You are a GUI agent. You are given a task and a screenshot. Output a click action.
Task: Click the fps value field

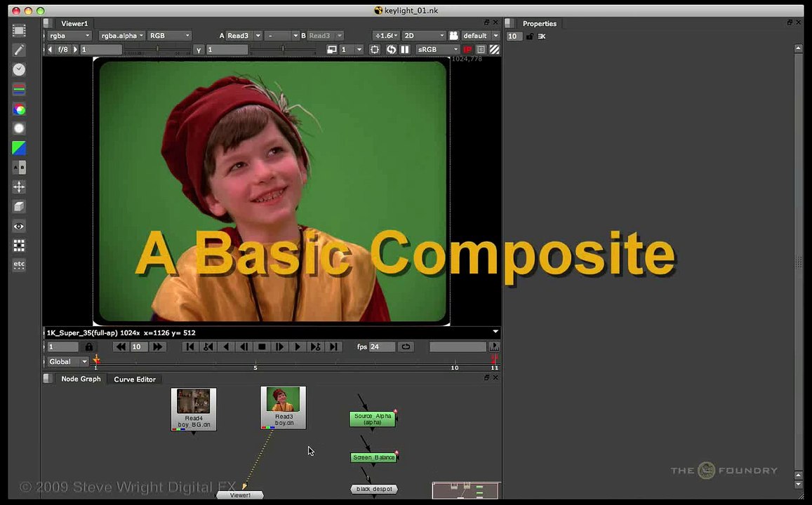coord(382,346)
